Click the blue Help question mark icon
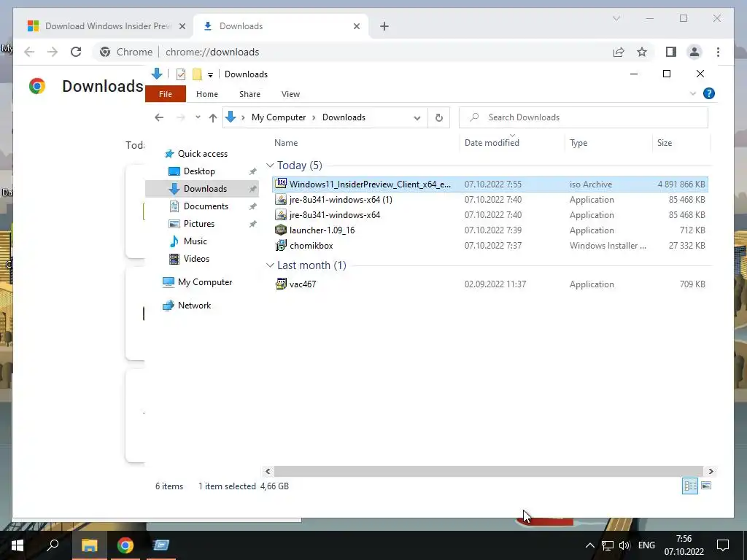The image size is (747, 560). tap(709, 93)
